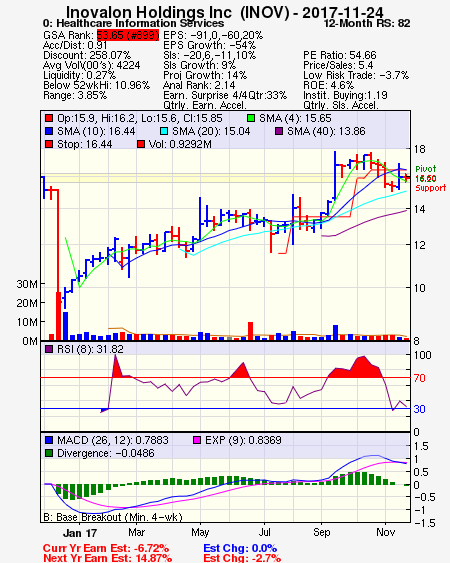Click the green Divergence legend square
Screen dimensions: 450x563
49,453
